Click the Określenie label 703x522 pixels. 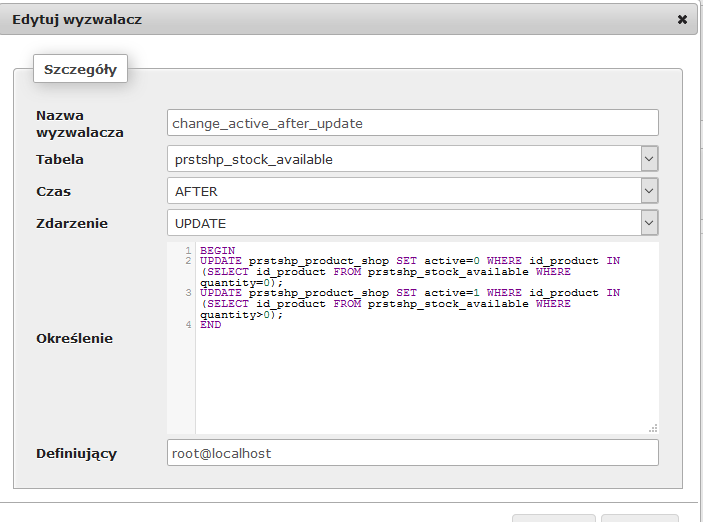[x=74, y=338]
